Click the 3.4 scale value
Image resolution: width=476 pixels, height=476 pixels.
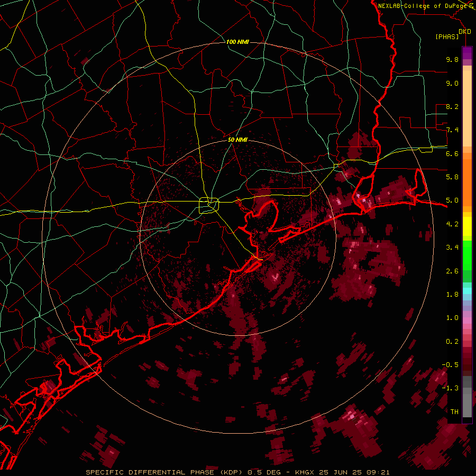pyautogui.click(x=452, y=248)
